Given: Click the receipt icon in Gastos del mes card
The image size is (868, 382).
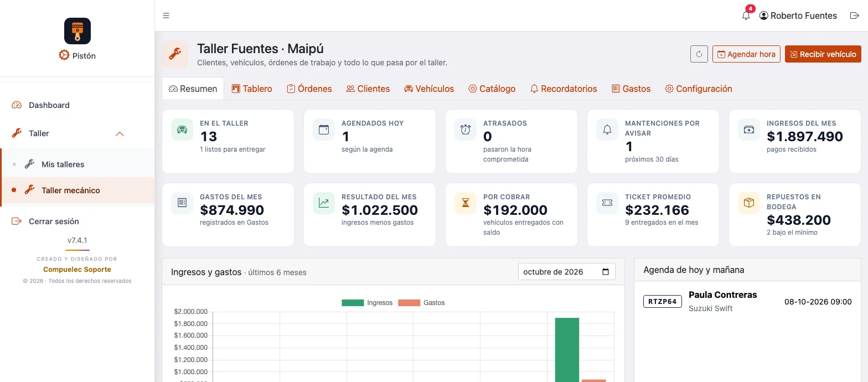Looking at the screenshot, I should (x=182, y=203).
